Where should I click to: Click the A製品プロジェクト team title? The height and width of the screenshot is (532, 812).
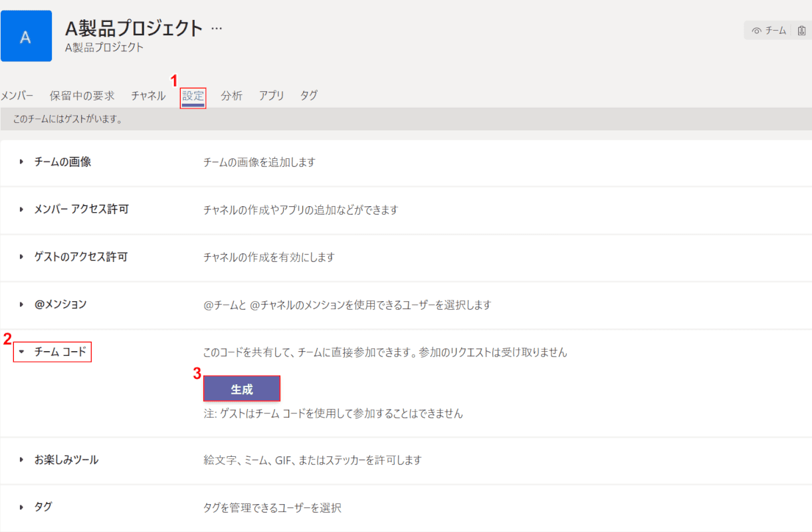point(134,29)
